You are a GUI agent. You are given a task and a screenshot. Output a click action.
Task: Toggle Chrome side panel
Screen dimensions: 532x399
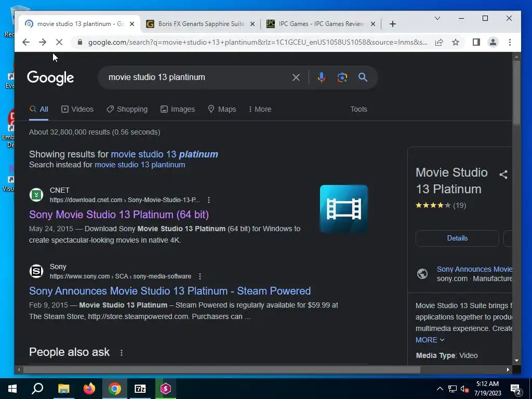(x=476, y=42)
